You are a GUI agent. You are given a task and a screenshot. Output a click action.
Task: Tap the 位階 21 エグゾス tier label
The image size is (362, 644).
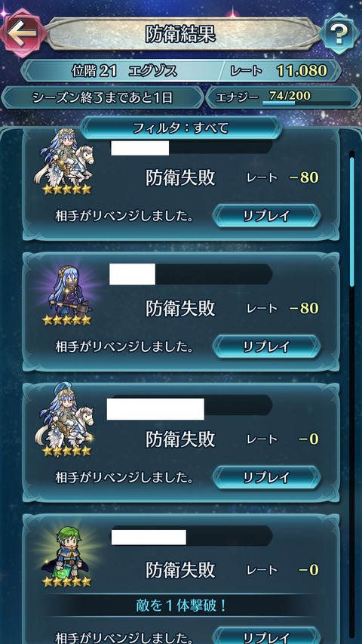coord(124,71)
